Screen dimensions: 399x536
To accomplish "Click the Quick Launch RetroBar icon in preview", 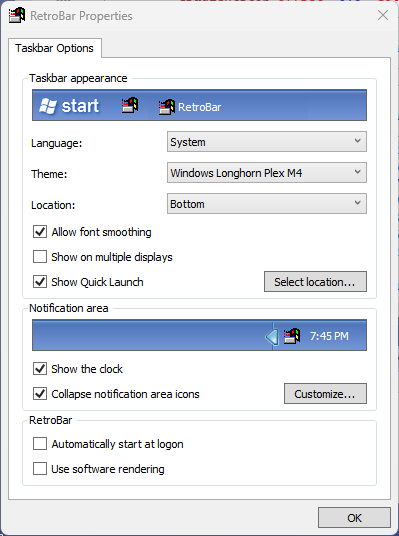I will coord(130,105).
